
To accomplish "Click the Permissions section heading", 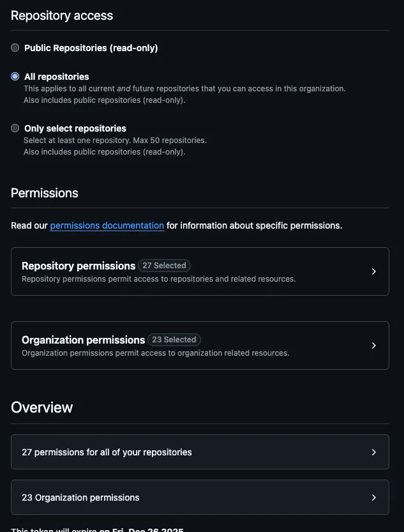I will (x=45, y=193).
